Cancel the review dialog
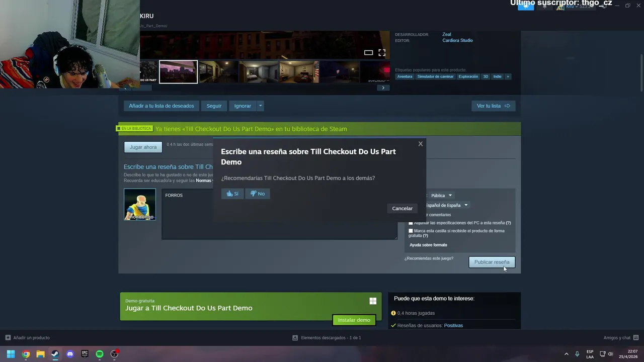644x362 pixels. [x=402, y=208]
